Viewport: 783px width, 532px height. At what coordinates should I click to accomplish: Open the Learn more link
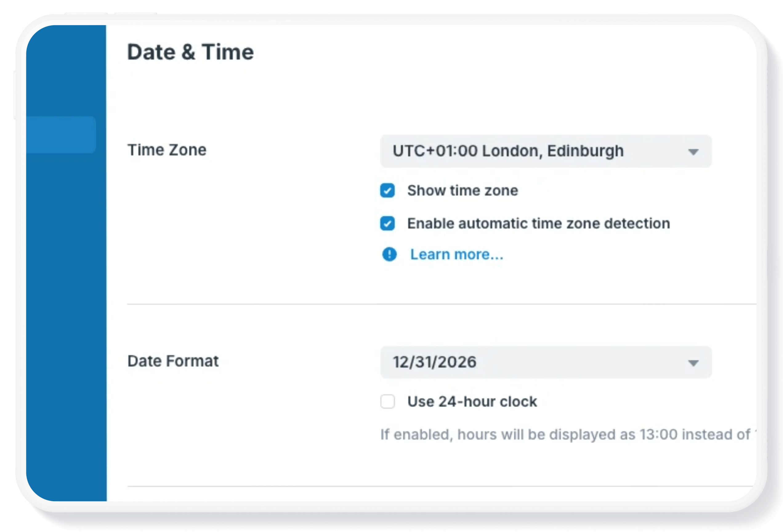(x=457, y=254)
